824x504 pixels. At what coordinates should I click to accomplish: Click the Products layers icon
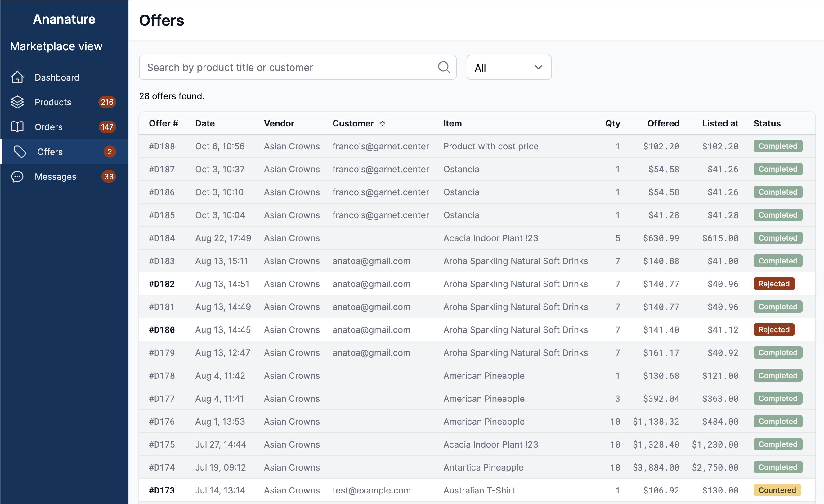pyautogui.click(x=17, y=102)
